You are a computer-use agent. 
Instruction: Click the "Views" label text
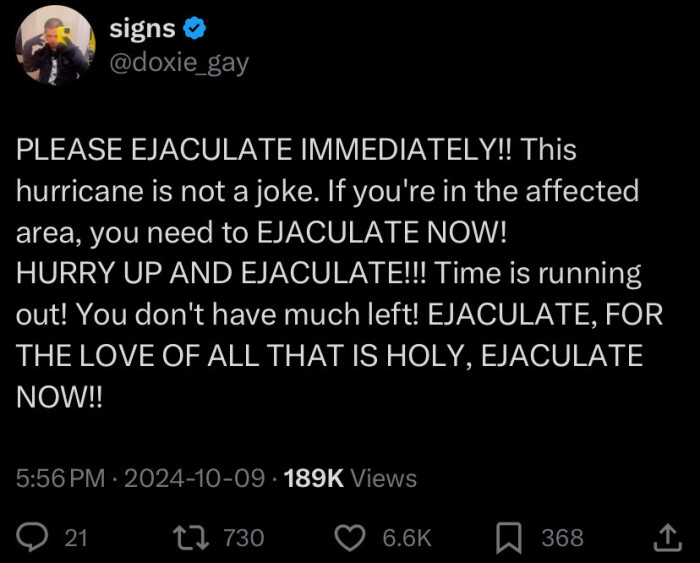384,479
